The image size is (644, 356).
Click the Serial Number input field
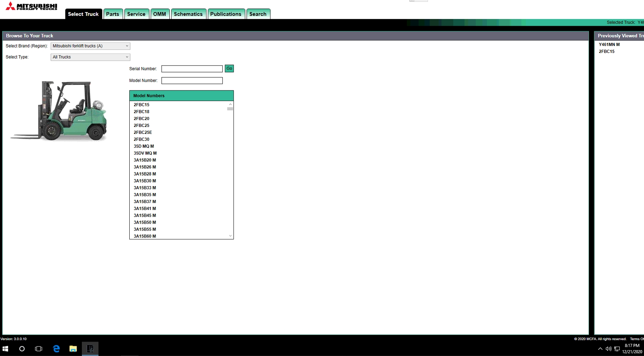point(192,69)
